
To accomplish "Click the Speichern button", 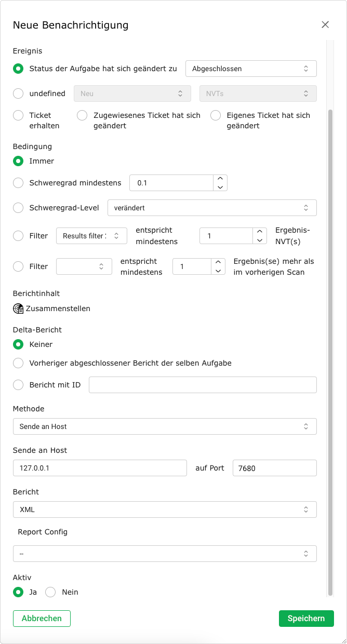I will (x=306, y=619).
